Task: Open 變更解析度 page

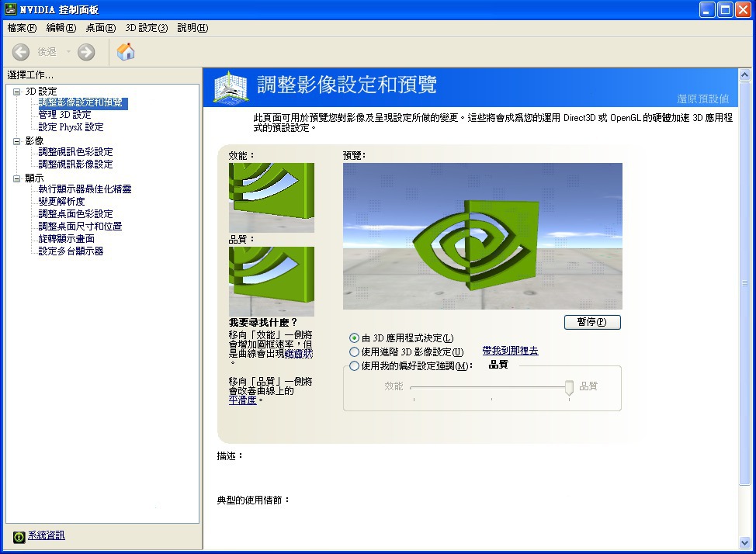Action: [62, 202]
